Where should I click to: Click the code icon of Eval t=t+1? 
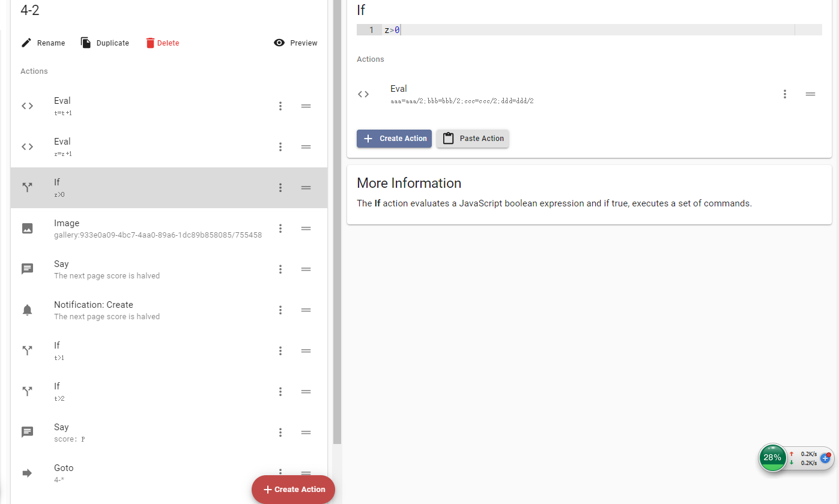pos(27,106)
